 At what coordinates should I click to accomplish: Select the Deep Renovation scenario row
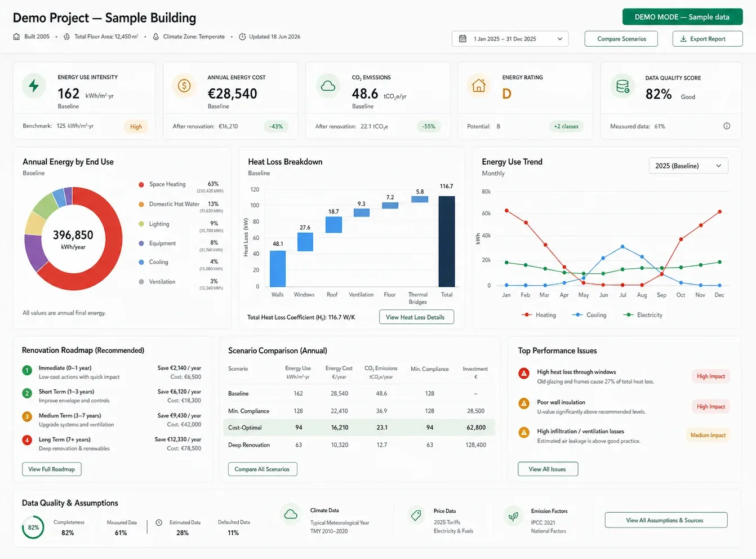coord(359,445)
